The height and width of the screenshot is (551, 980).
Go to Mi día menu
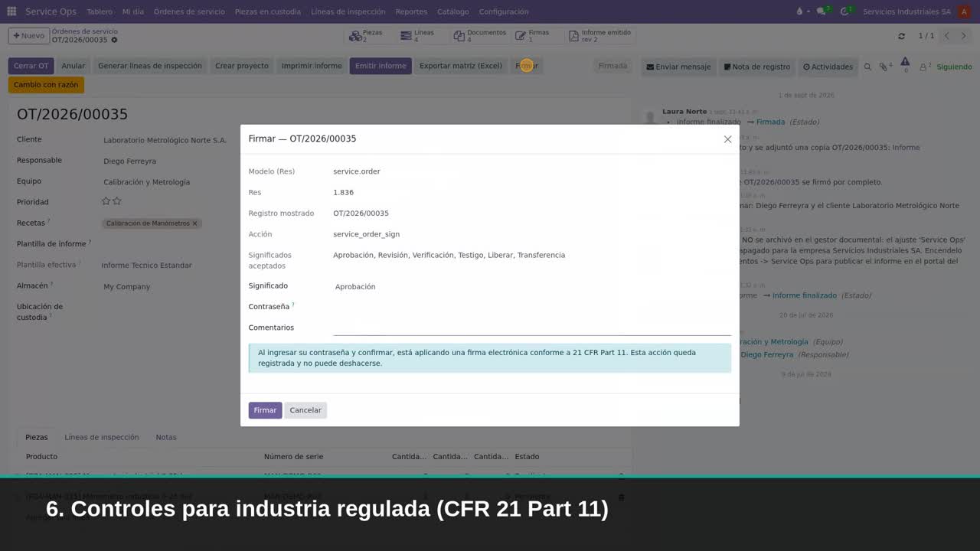[x=133, y=11]
